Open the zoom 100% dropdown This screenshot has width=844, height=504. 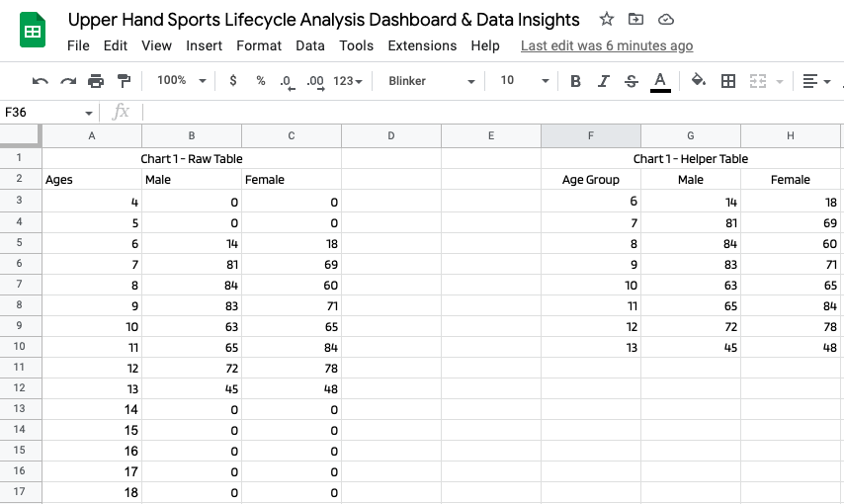(x=182, y=81)
